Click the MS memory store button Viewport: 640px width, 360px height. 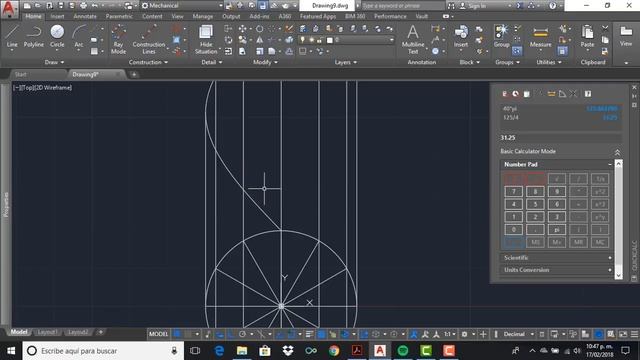(535, 242)
